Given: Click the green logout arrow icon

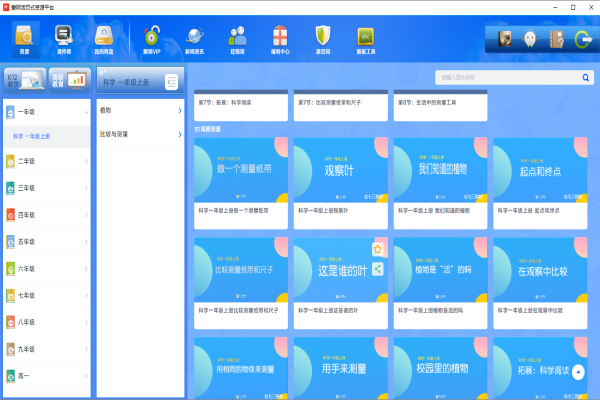Looking at the screenshot, I should point(583,39).
